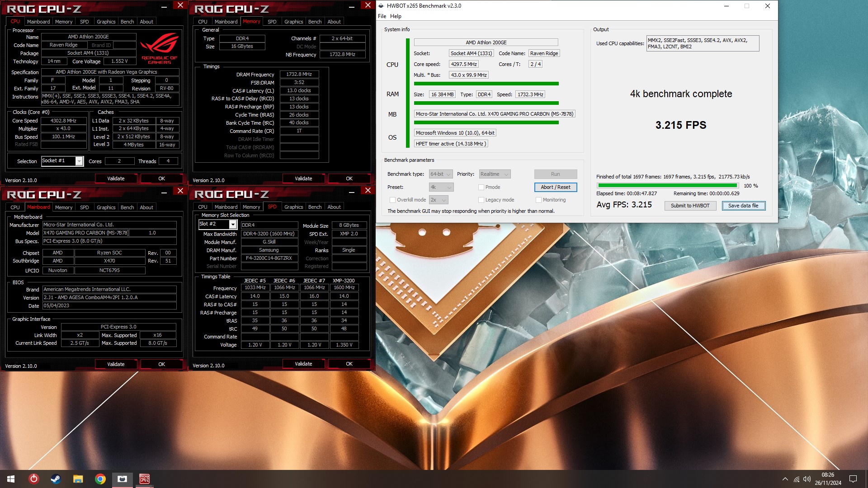Click the Chipset Ryzen SOC value

109,253
